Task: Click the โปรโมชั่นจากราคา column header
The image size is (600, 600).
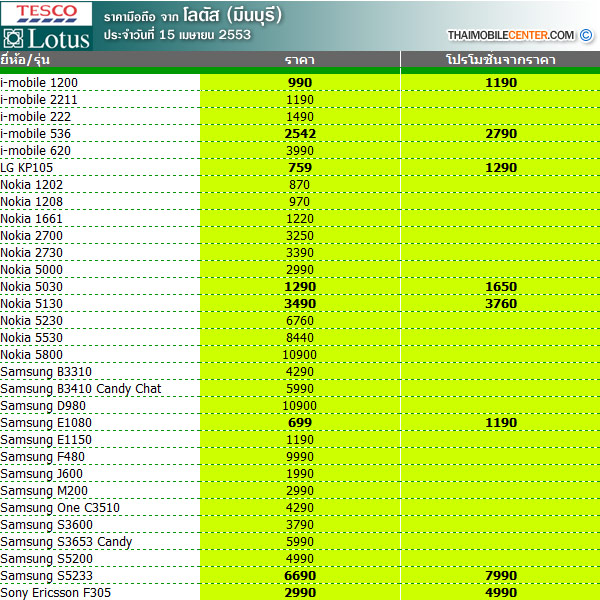Action: click(501, 60)
